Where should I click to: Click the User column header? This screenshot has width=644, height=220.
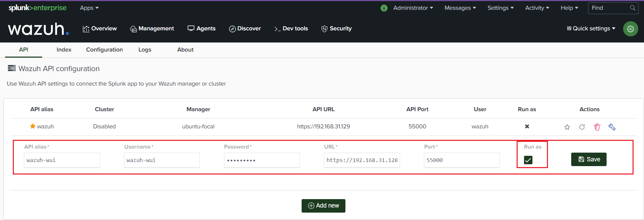tap(480, 109)
